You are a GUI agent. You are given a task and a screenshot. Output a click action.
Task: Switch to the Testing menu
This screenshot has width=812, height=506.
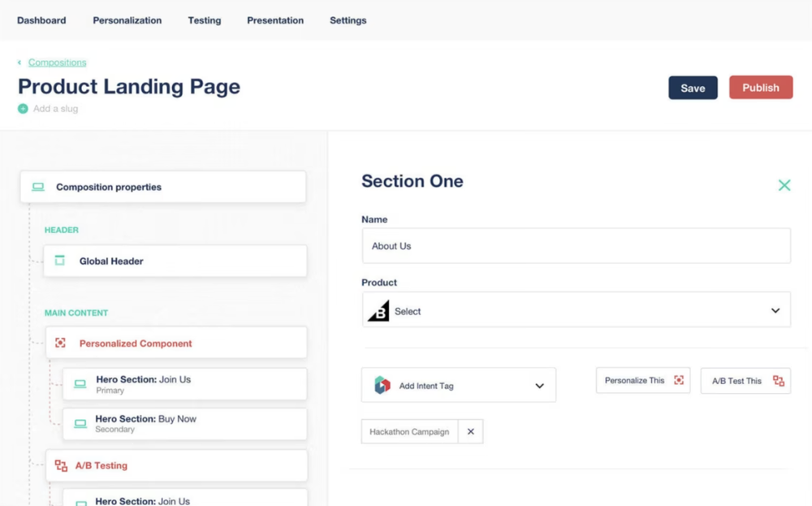coord(204,20)
